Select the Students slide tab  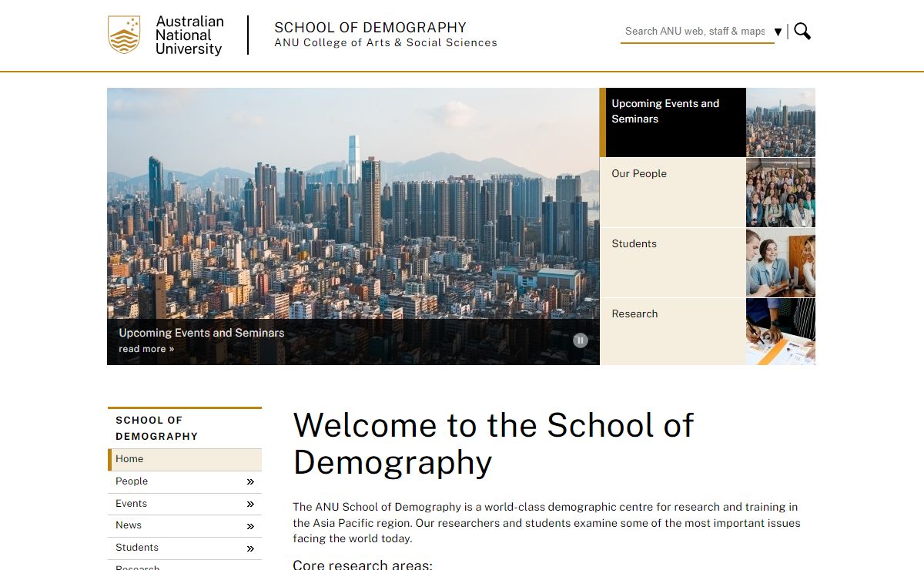(x=673, y=263)
